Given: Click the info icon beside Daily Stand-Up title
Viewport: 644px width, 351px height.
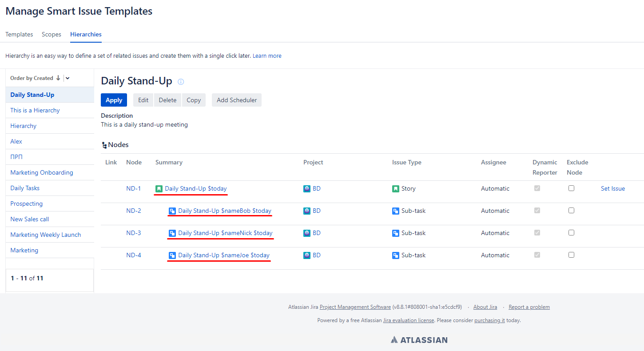Looking at the screenshot, I should [x=181, y=82].
